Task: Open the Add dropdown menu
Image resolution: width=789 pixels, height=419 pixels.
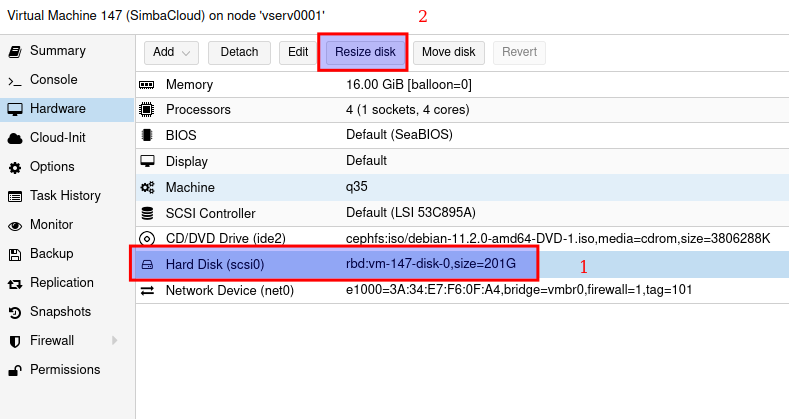Action: (172, 52)
